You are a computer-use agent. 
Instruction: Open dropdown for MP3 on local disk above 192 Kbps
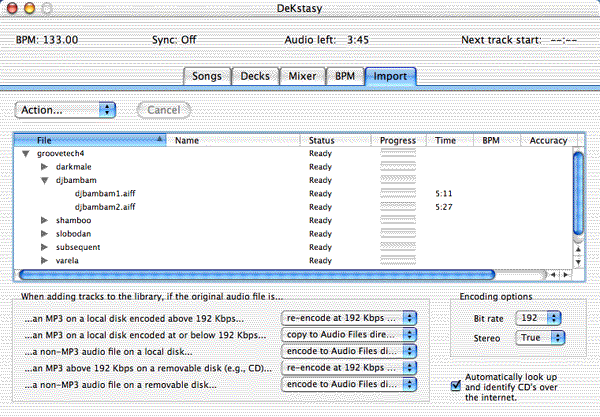coord(349,318)
